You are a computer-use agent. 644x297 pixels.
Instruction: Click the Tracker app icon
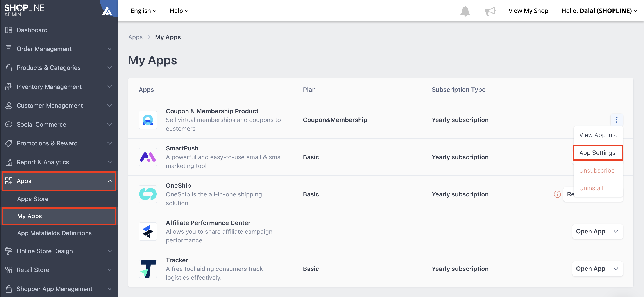[x=148, y=269]
